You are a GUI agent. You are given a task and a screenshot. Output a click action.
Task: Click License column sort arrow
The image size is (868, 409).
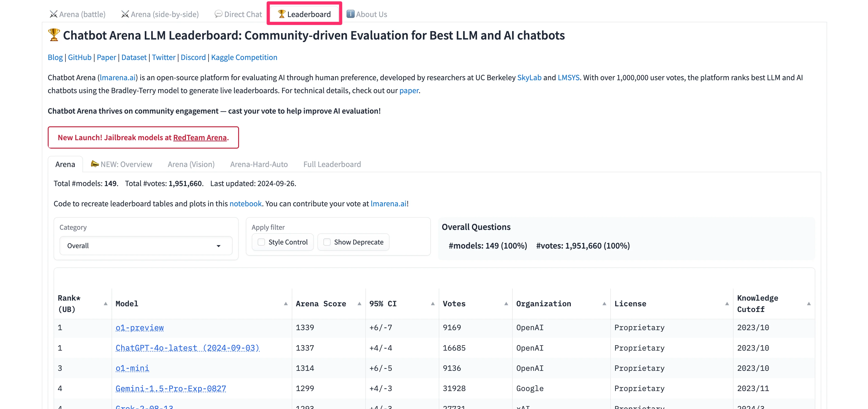pyautogui.click(x=727, y=304)
